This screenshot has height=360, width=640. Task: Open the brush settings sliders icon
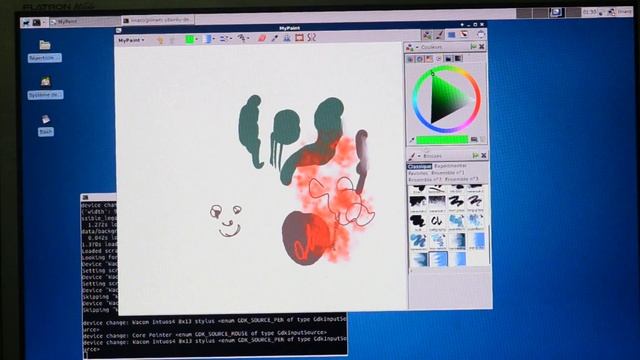[224, 39]
